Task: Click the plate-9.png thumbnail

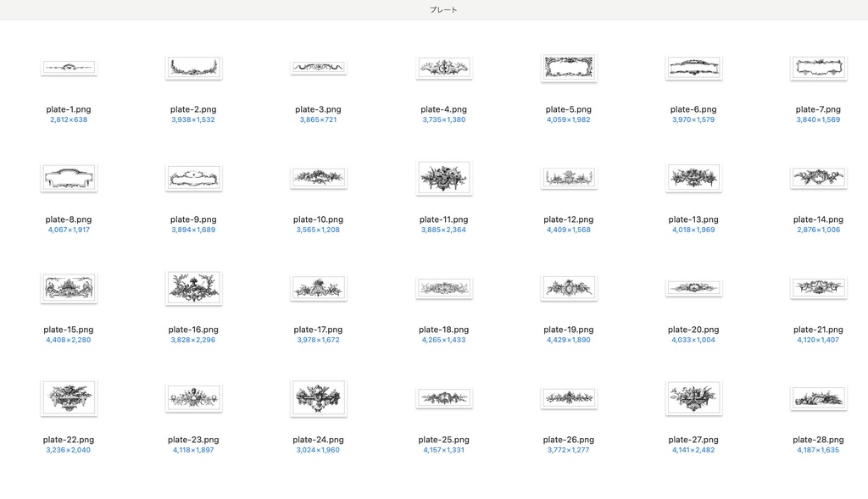Action: pos(193,178)
